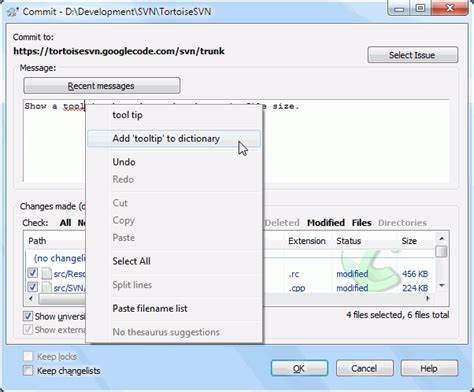Check Deleted files link
Screen dimensions: 474x392
282,223
